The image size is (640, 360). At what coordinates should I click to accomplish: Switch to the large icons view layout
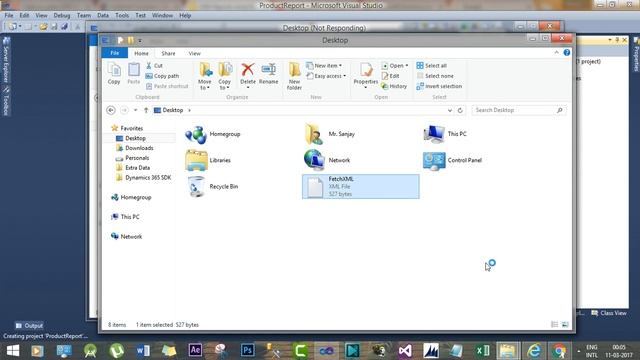coord(565,324)
